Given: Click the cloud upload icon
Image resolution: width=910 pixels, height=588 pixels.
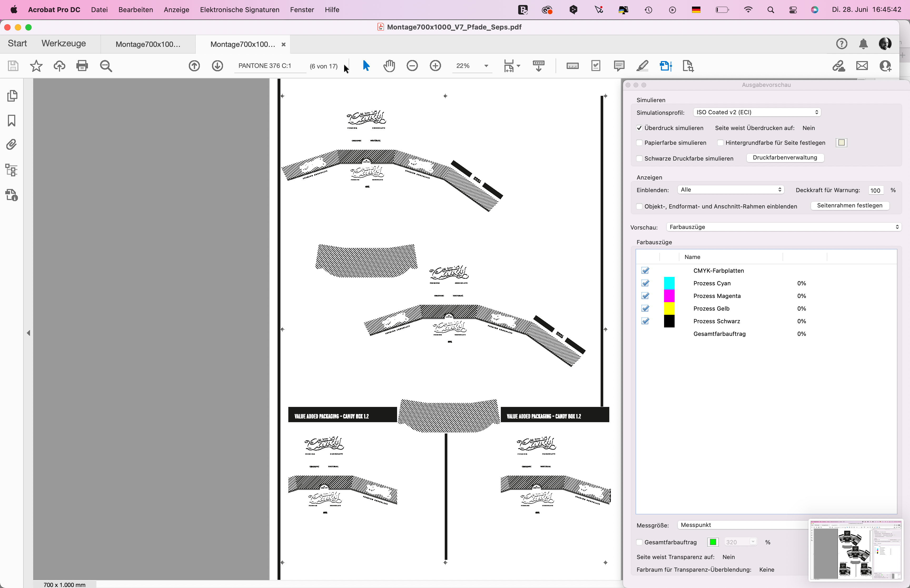Looking at the screenshot, I should point(59,66).
